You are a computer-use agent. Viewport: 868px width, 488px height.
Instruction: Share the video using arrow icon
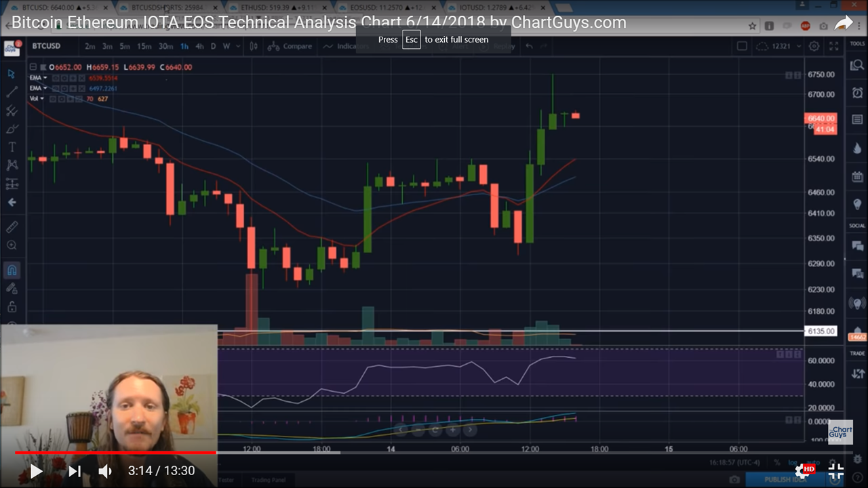pos(843,24)
